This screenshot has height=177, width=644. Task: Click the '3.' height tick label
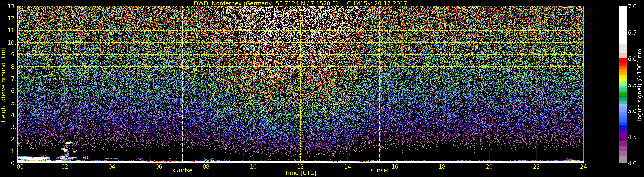[14, 127]
